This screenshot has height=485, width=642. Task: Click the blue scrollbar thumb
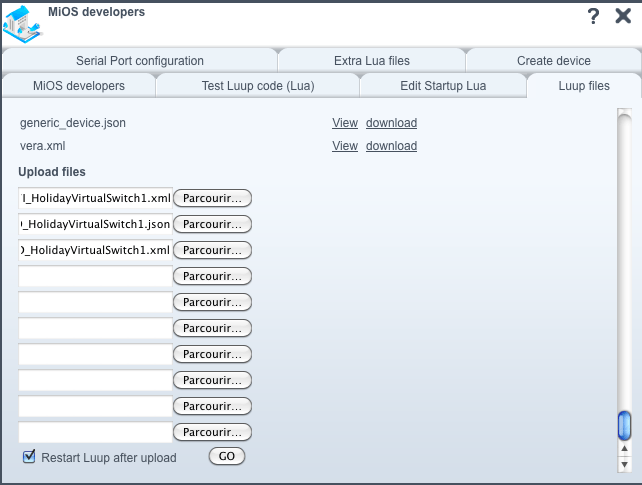coord(624,426)
